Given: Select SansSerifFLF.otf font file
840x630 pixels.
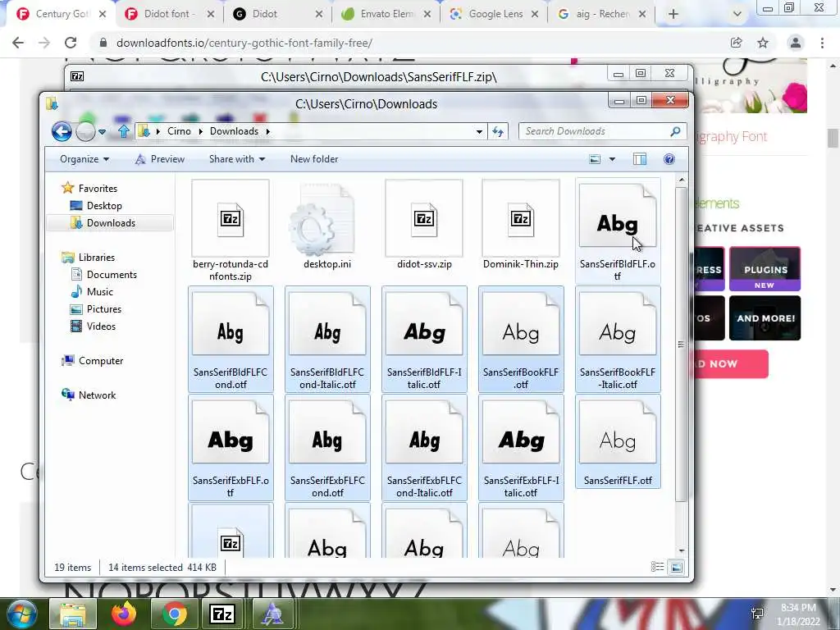Looking at the screenshot, I should click(618, 441).
